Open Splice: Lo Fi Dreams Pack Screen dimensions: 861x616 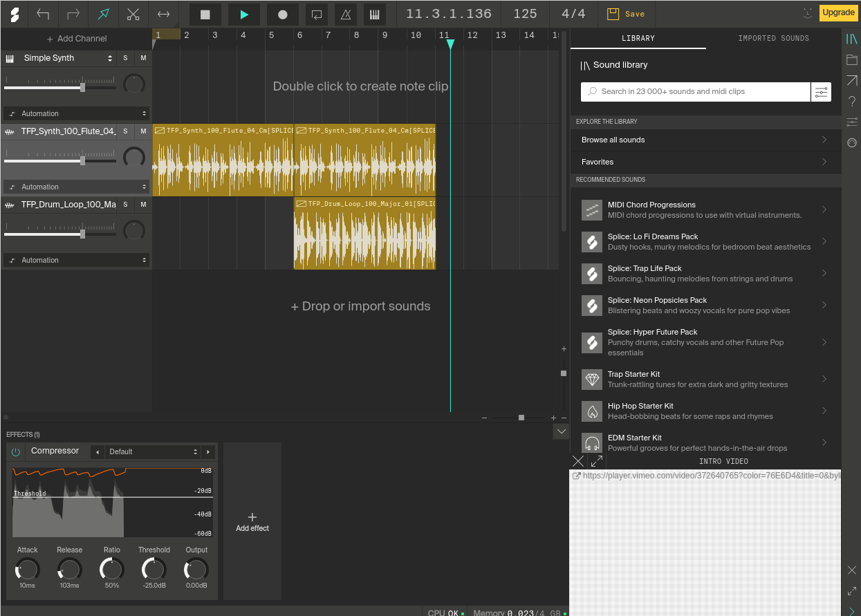pos(705,241)
